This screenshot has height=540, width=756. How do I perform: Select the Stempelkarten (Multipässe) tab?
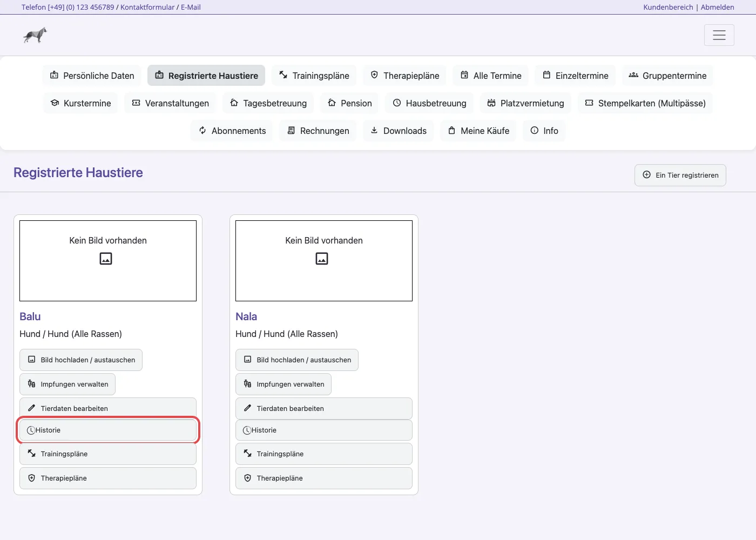coord(645,103)
